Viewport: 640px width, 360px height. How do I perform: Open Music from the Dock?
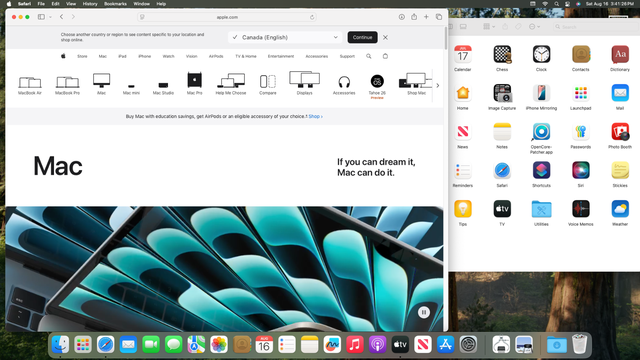point(355,345)
